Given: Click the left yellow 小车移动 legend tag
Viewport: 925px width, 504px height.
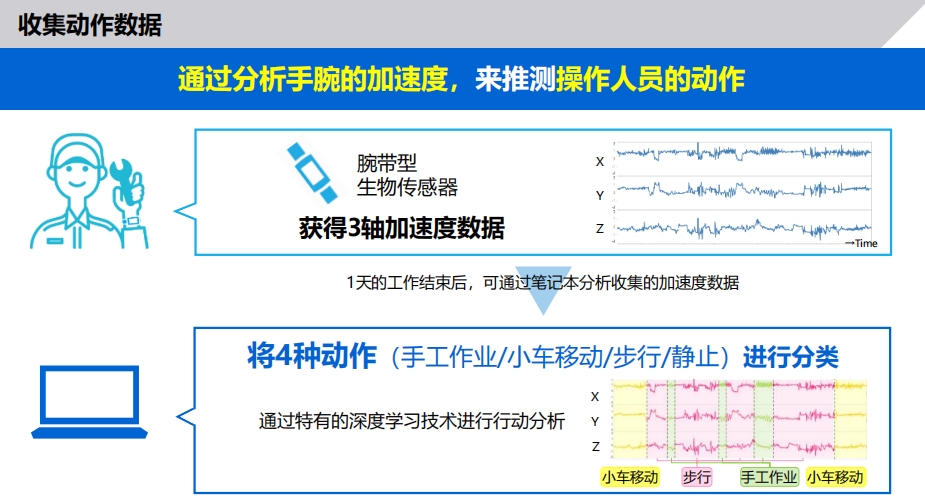Looking at the screenshot, I should pos(630,477).
